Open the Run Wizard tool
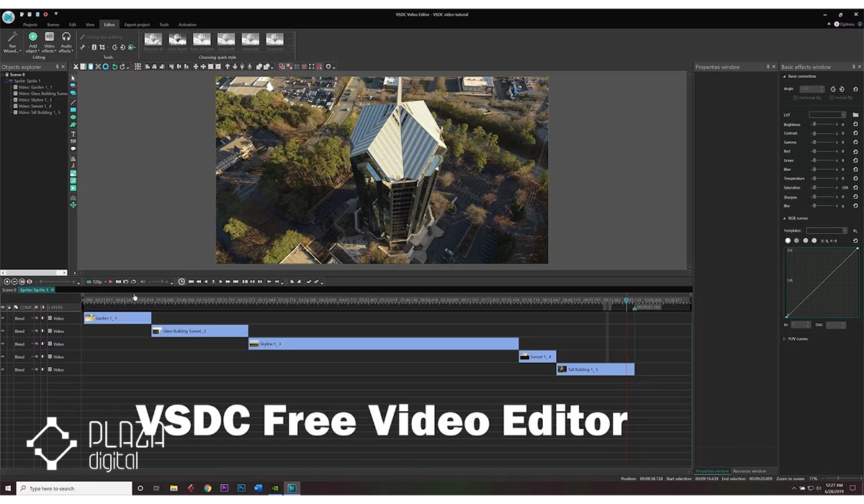The height and width of the screenshot is (504, 864). click(12, 42)
